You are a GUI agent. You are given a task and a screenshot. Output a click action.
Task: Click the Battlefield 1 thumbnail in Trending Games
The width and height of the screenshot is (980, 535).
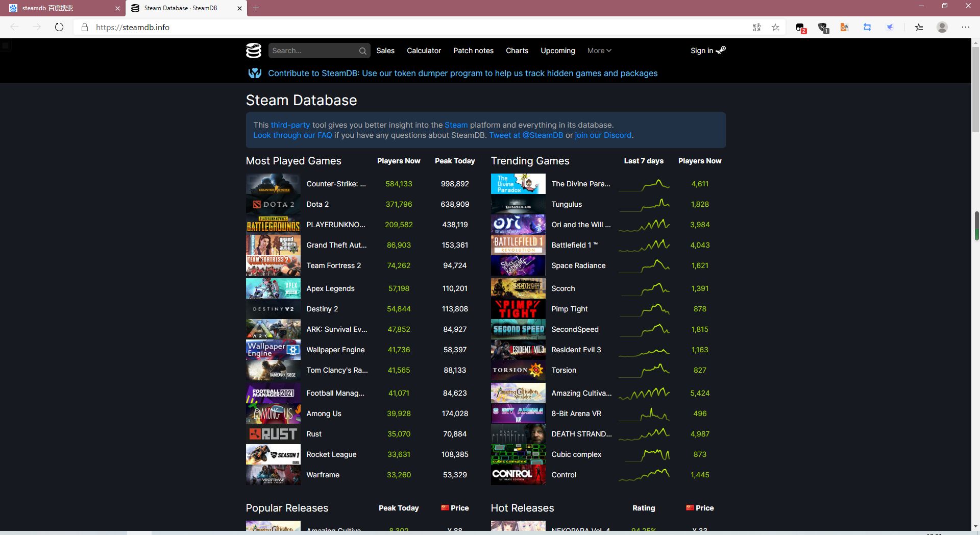(x=518, y=245)
